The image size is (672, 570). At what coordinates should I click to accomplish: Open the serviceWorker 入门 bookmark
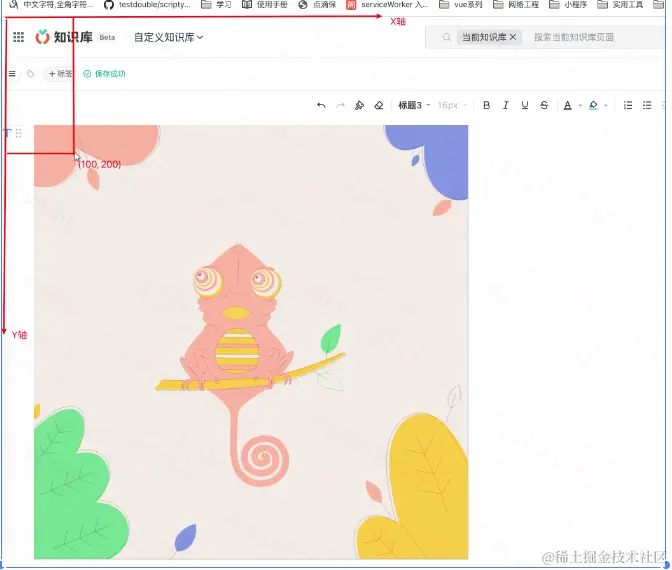[x=387, y=5]
